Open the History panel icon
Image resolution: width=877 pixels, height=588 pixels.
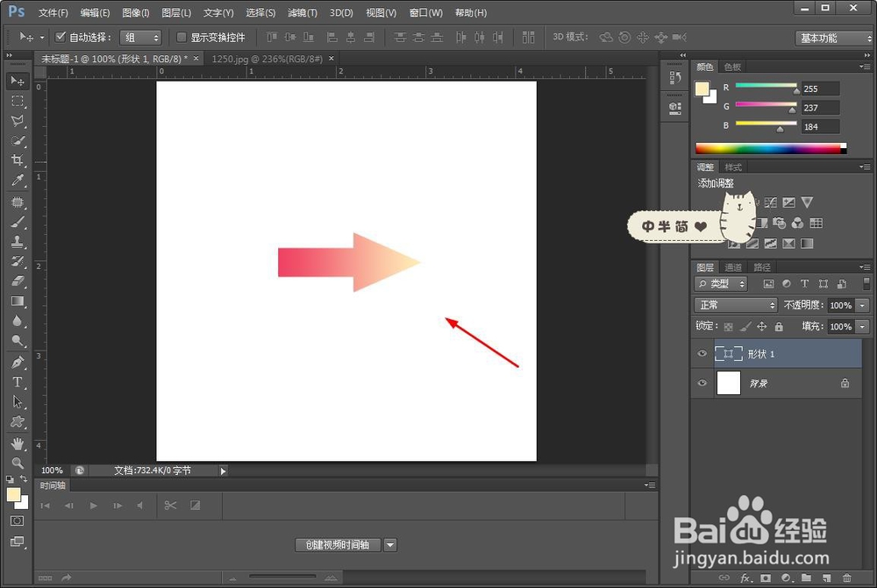[x=675, y=78]
